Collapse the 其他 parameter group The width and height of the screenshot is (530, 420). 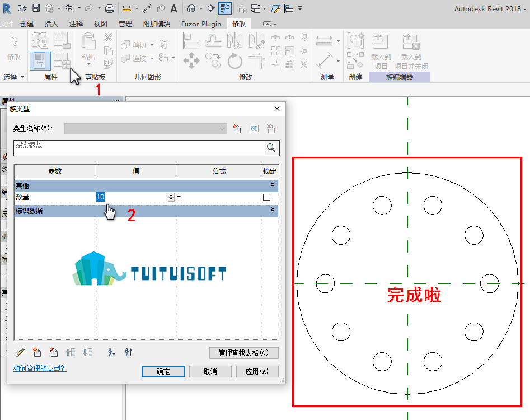point(273,185)
